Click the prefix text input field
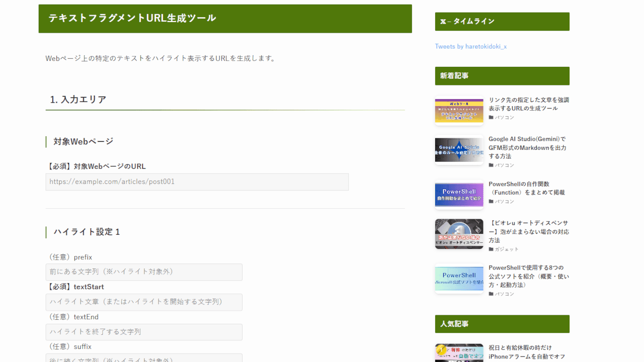This screenshot has height=362, width=644. [x=144, y=272]
